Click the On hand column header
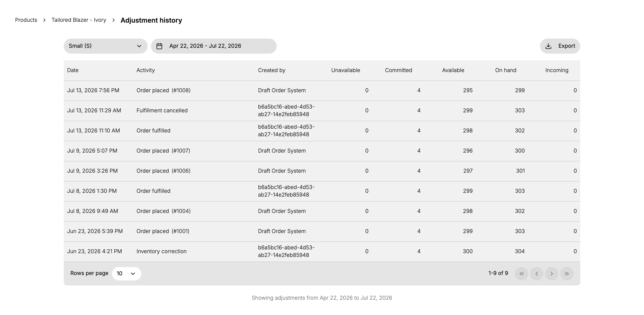This screenshot has width=644, height=315. [505, 70]
